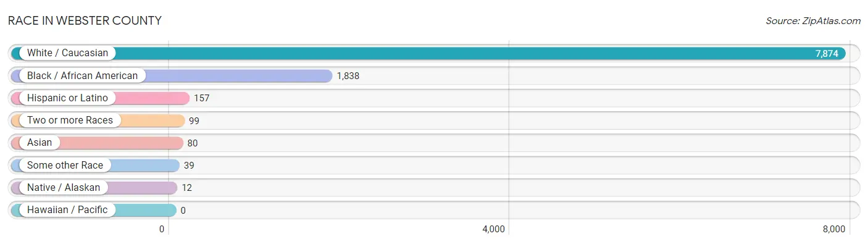Viewport: 868px width, 244px height.
Task: Select the Black / African American label
Action: 82,75
